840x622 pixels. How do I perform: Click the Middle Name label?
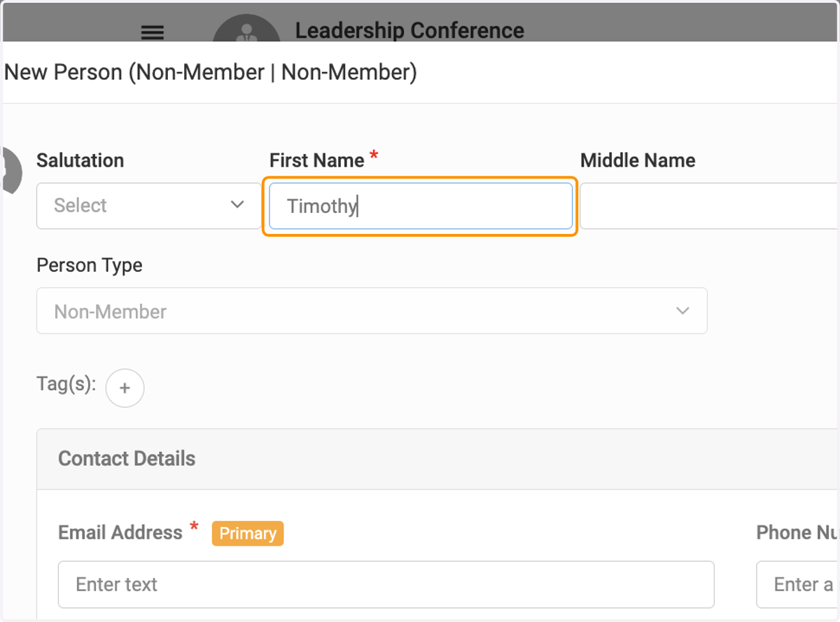638,160
